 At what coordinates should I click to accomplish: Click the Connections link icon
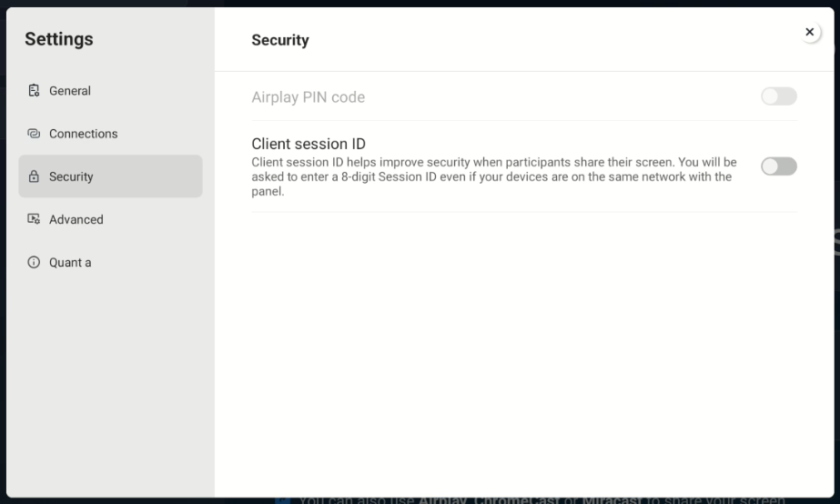click(x=34, y=134)
